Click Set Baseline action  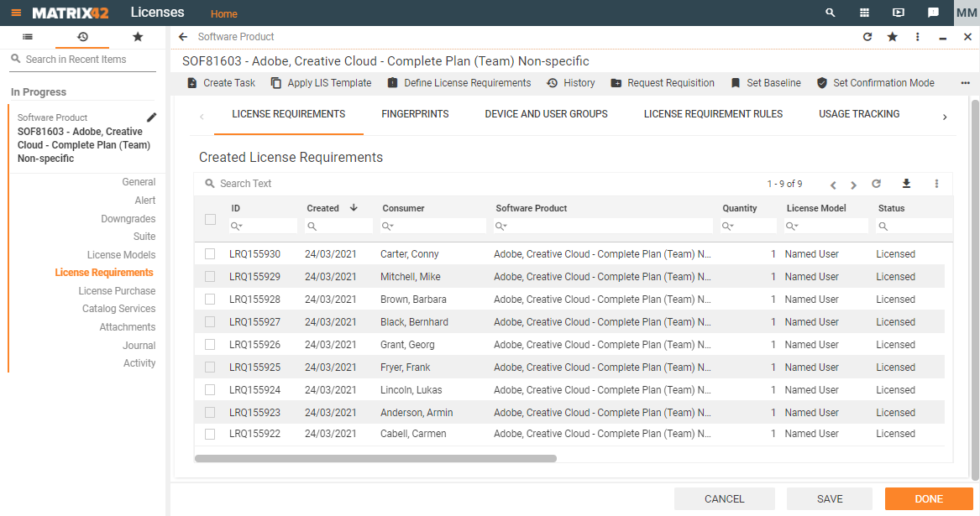766,83
